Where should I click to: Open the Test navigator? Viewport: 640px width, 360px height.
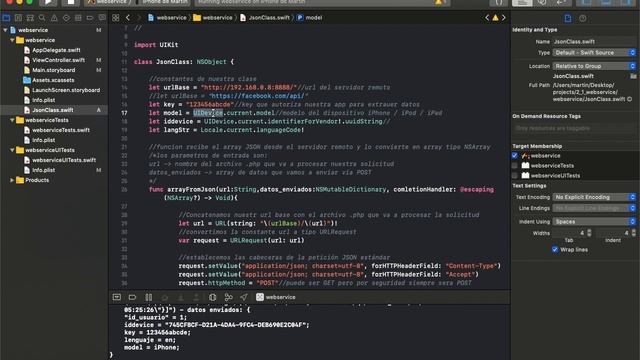tap(66, 18)
